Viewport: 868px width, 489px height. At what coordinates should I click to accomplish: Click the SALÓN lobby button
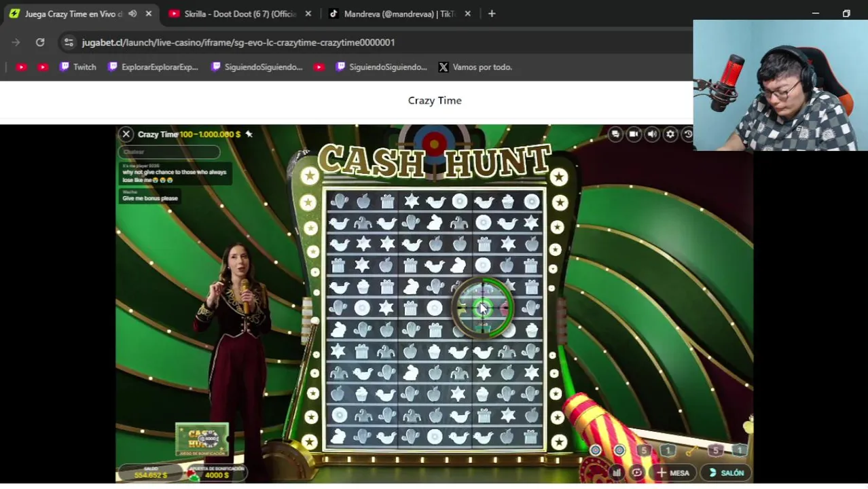pos(726,473)
